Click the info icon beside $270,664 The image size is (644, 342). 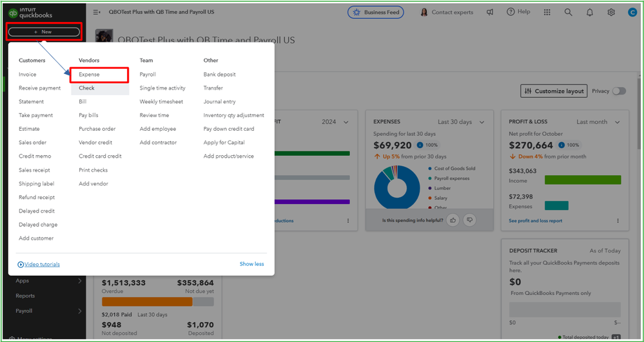[561, 145]
